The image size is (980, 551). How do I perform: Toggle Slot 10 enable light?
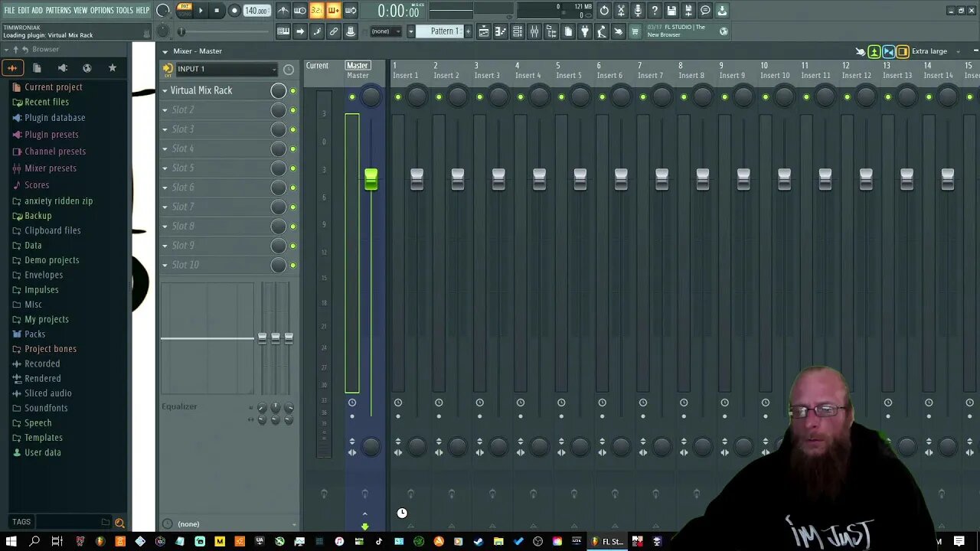coord(292,266)
